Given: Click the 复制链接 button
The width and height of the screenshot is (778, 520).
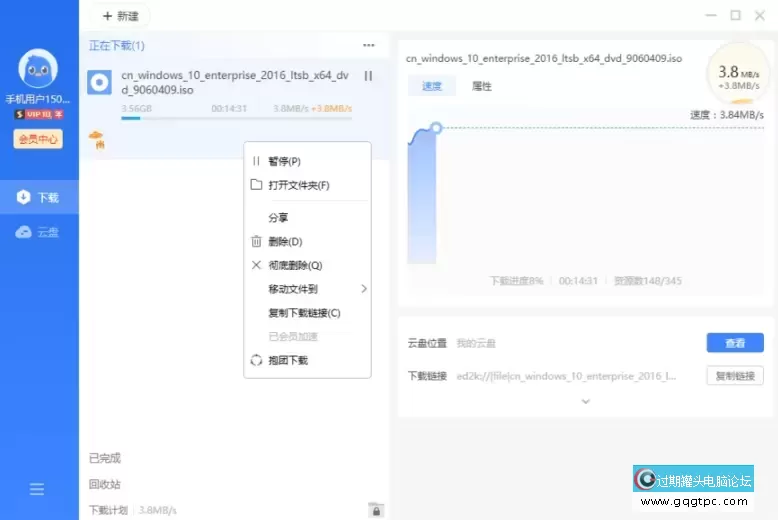Looking at the screenshot, I should (x=735, y=376).
